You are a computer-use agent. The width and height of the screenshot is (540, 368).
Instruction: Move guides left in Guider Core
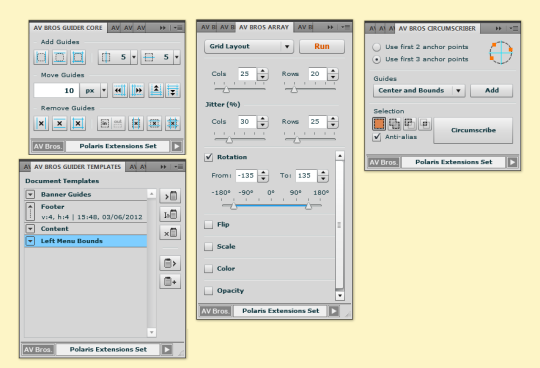point(120,90)
